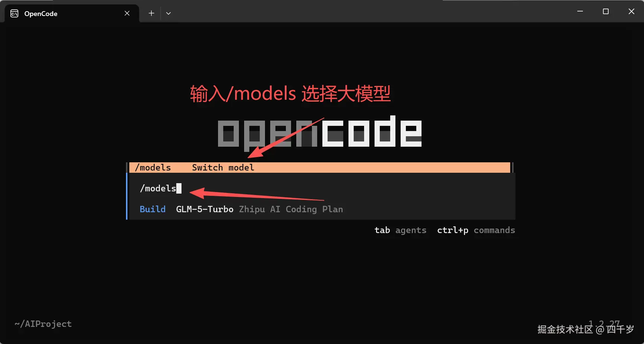Select the Switch model menu entry
This screenshot has height=344, width=644.
click(x=222, y=167)
